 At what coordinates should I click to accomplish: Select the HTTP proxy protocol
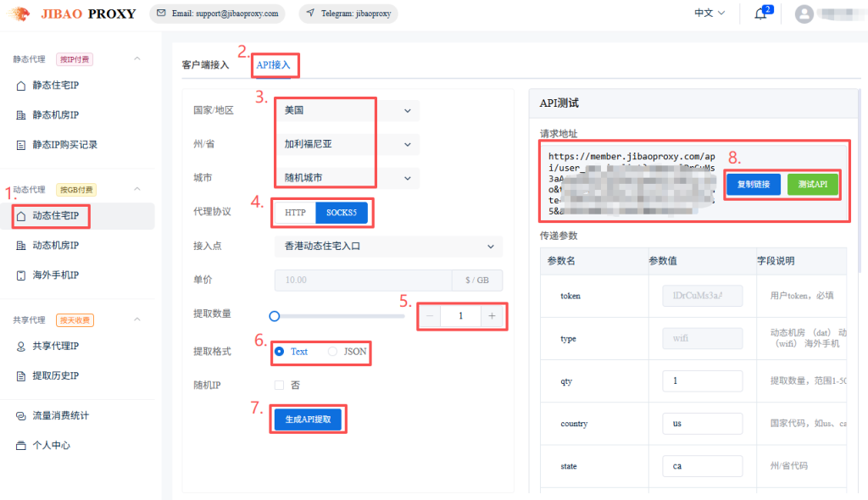[x=295, y=213]
